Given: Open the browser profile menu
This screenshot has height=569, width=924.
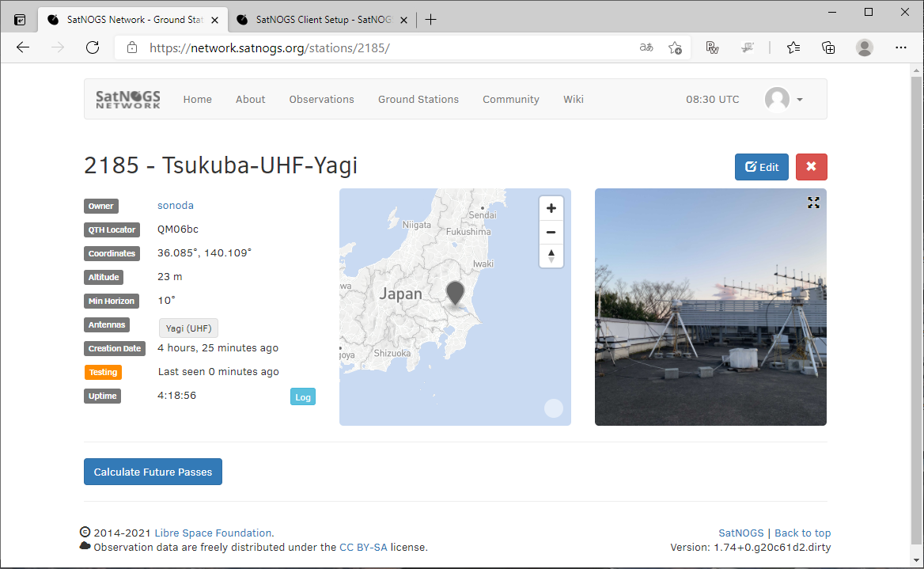Looking at the screenshot, I should click(864, 47).
